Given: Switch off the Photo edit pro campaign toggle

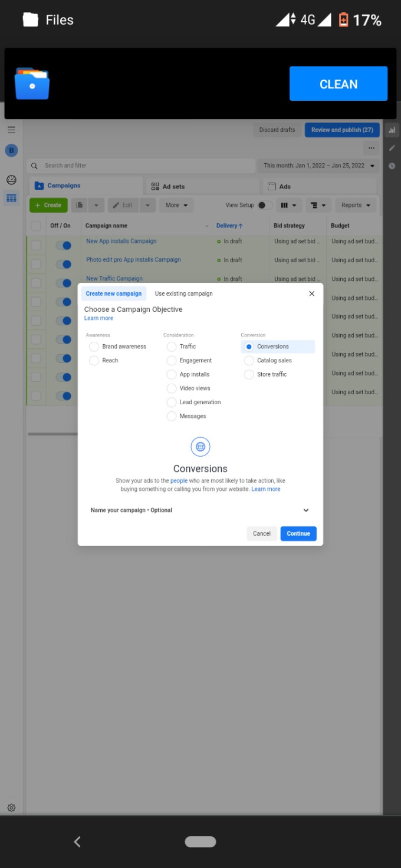Looking at the screenshot, I should pos(63,264).
